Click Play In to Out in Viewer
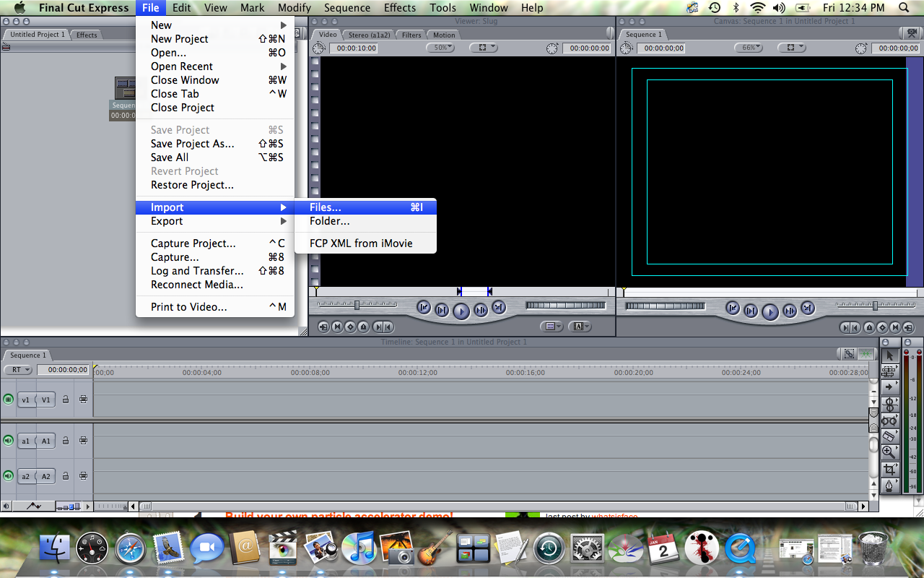 [x=442, y=311]
